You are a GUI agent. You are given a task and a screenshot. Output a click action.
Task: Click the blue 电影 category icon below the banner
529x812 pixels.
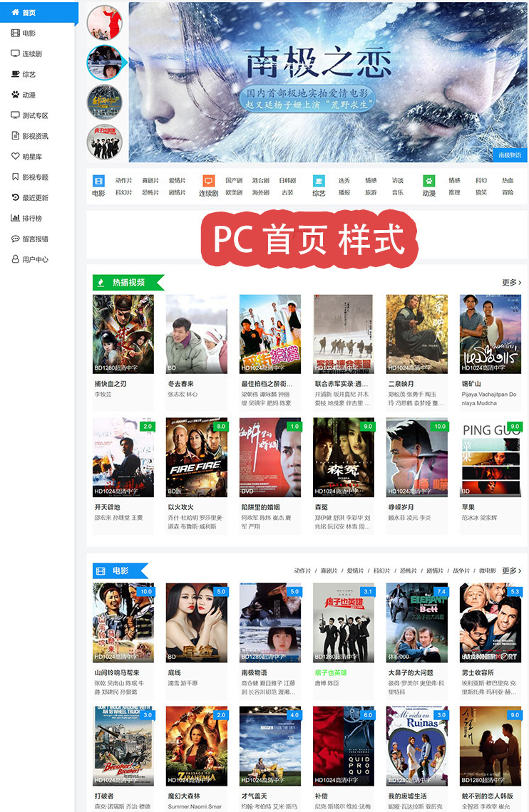(98, 181)
